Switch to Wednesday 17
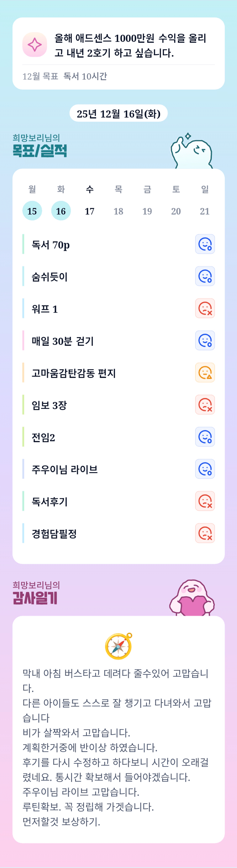The image size is (237, 868). (89, 211)
